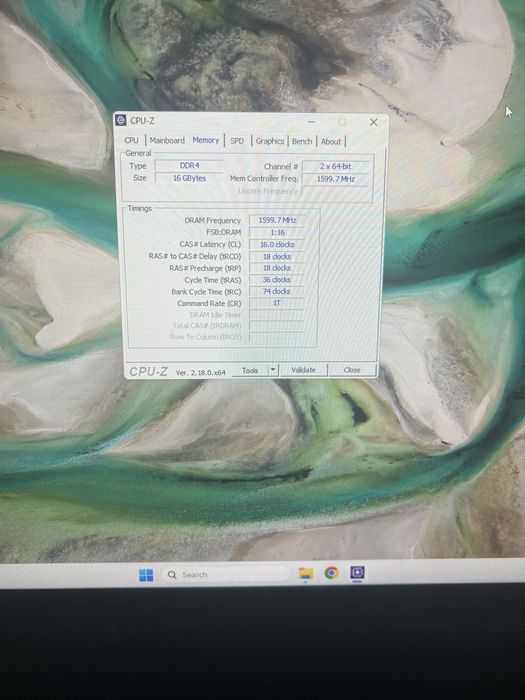Open the Windows Start menu
525x700 pixels.
[146, 575]
